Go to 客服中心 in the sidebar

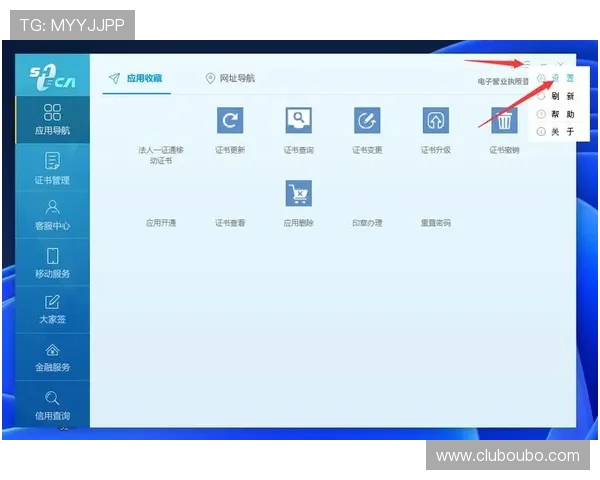pyautogui.click(x=52, y=215)
